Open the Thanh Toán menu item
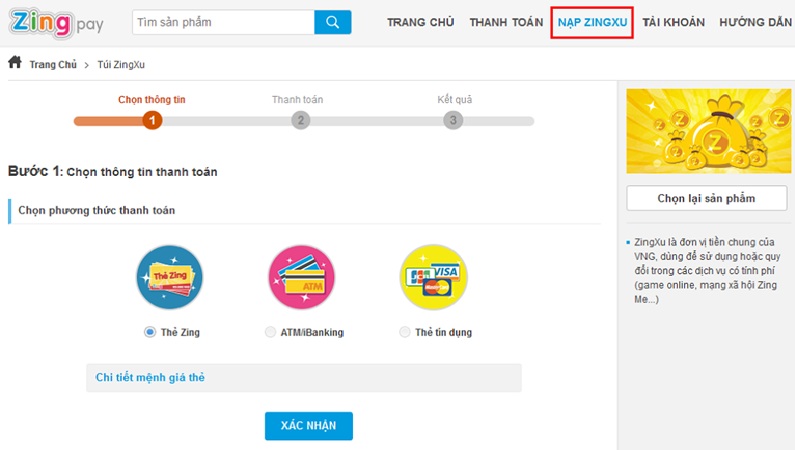Image resolution: width=795 pixels, height=450 pixels. pos(506,22)
